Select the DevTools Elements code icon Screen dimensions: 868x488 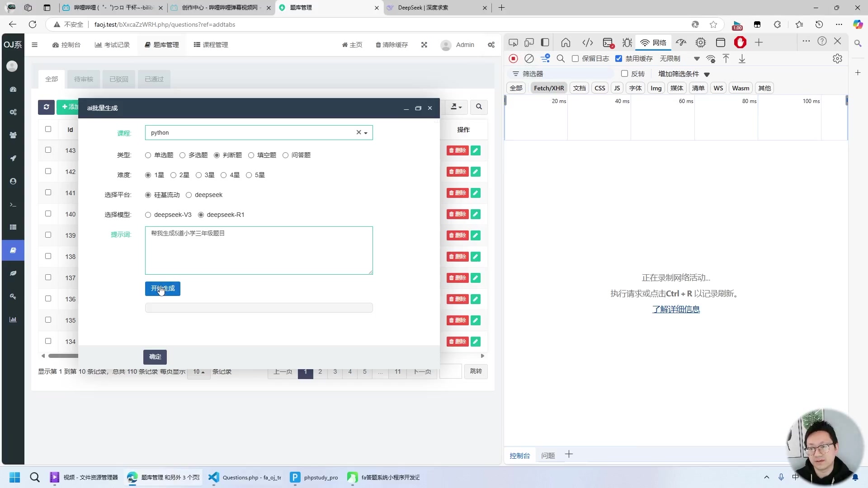587,42
